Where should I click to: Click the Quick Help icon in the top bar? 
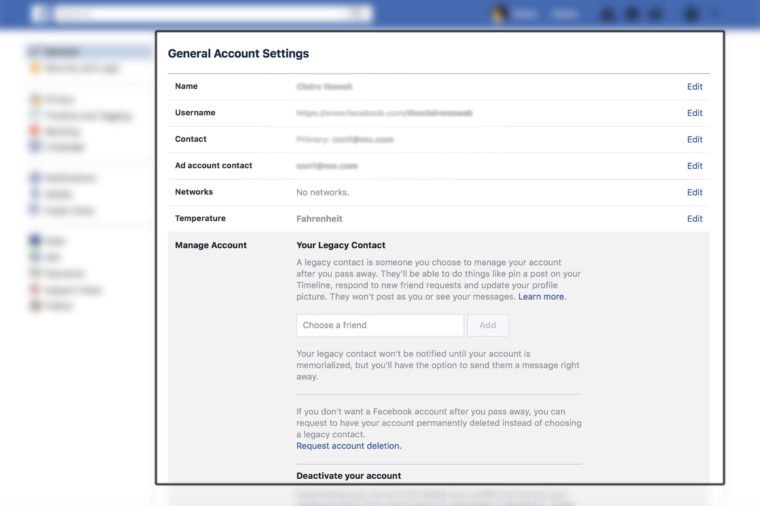coord(691,14)
